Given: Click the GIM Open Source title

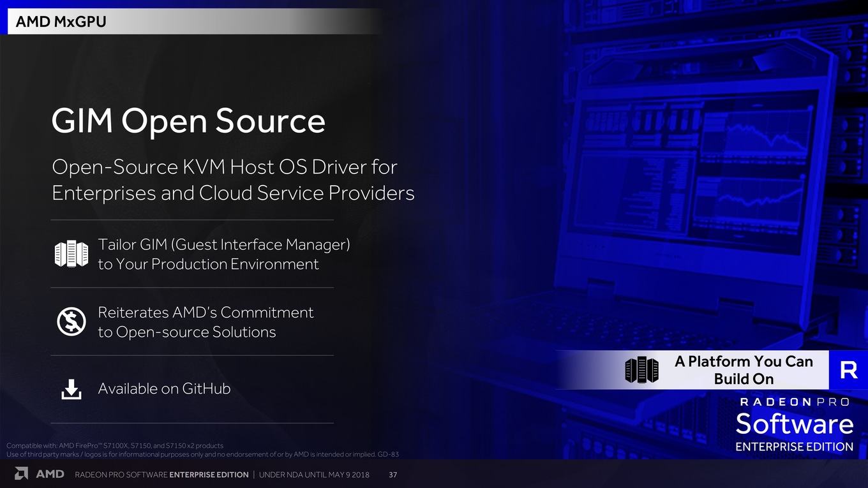Looking at the screenshot, I should 188,121.
